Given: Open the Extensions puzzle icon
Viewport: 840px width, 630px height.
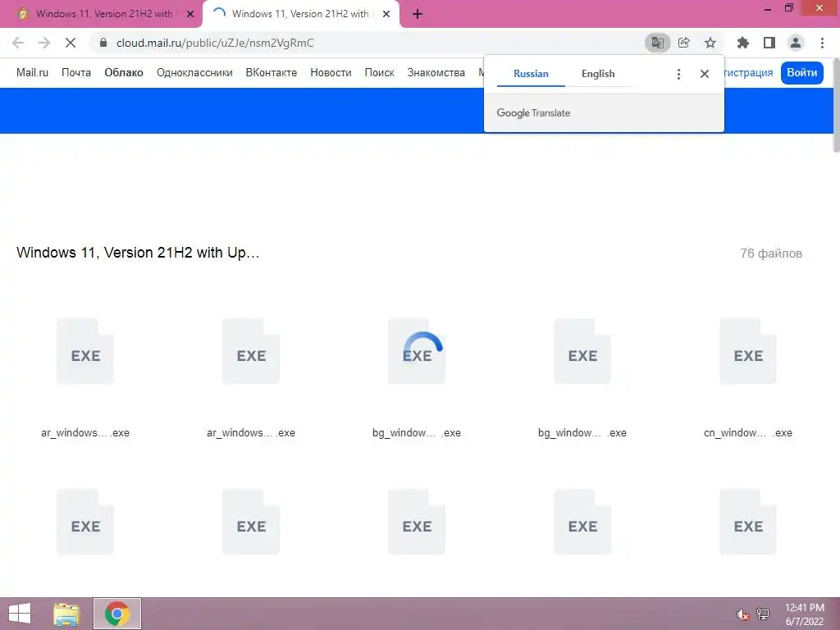Looking at the screenshot, I should point(742,43).
